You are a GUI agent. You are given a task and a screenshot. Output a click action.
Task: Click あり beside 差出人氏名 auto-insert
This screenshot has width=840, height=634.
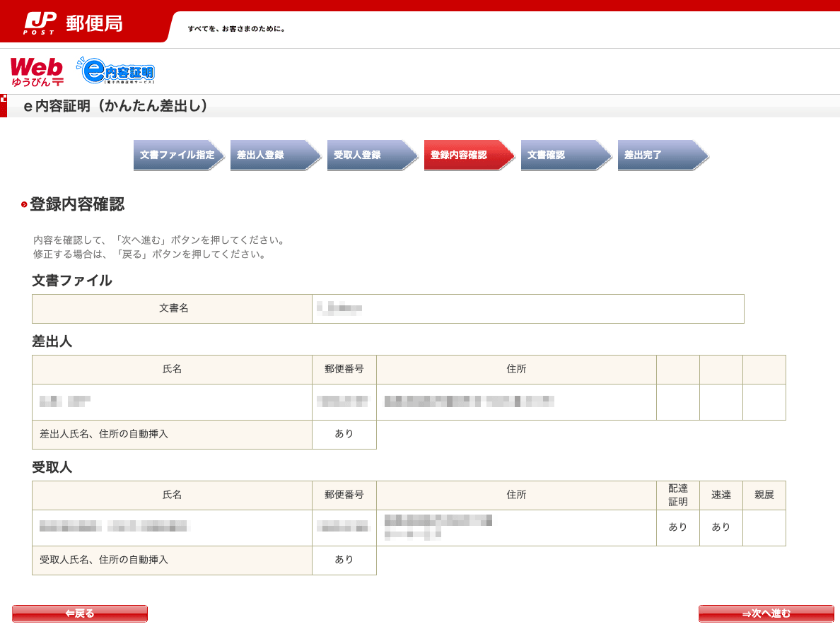(344, 434)
